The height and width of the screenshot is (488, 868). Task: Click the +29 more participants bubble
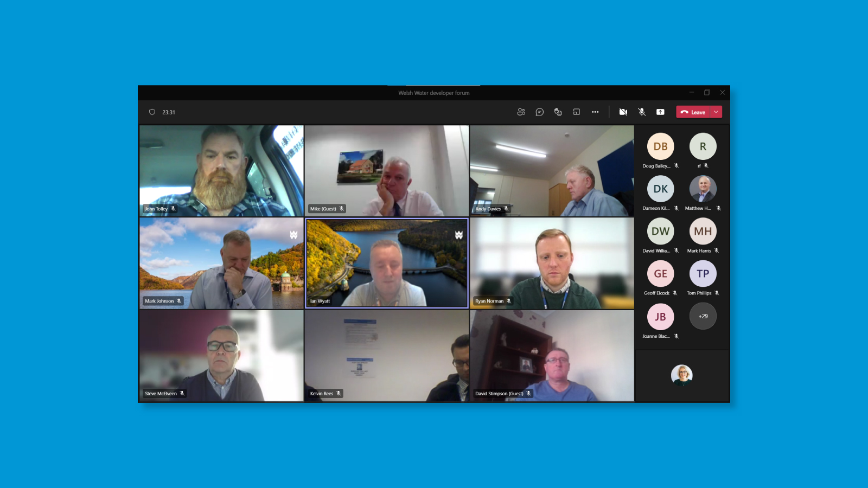coord(703,316)
